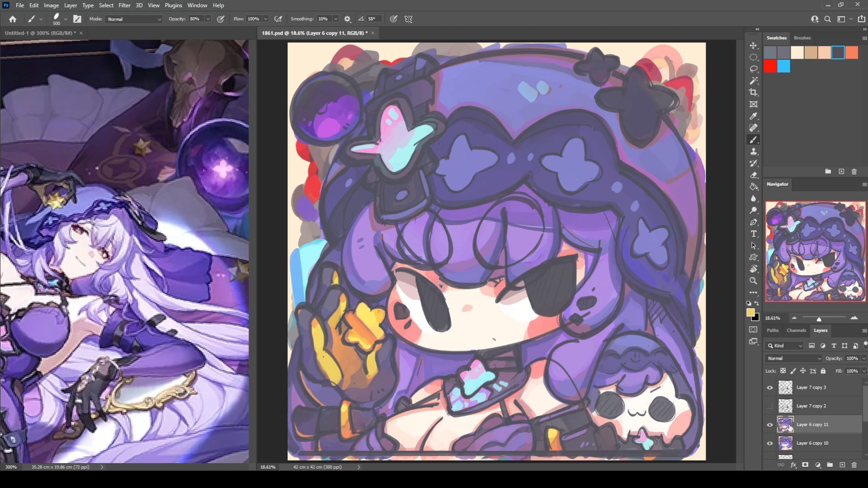Open brush preset picker arrow

tap(66, 19)
